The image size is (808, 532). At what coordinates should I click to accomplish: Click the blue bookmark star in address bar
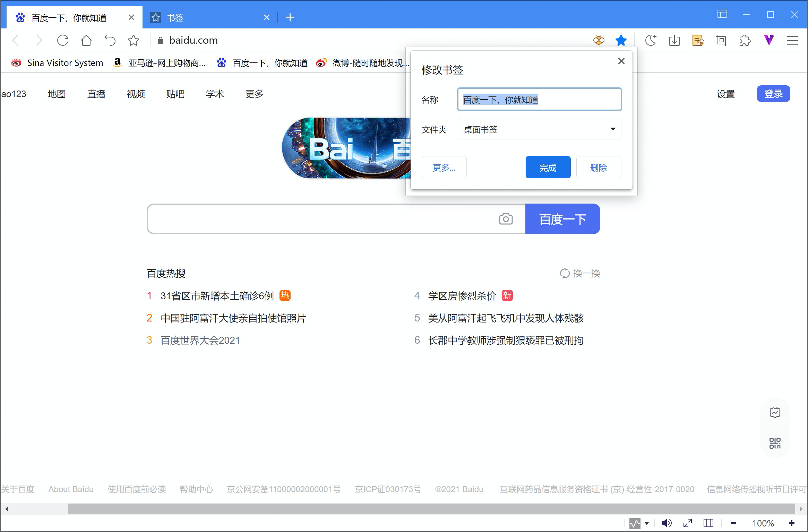[x=621, y=41]
